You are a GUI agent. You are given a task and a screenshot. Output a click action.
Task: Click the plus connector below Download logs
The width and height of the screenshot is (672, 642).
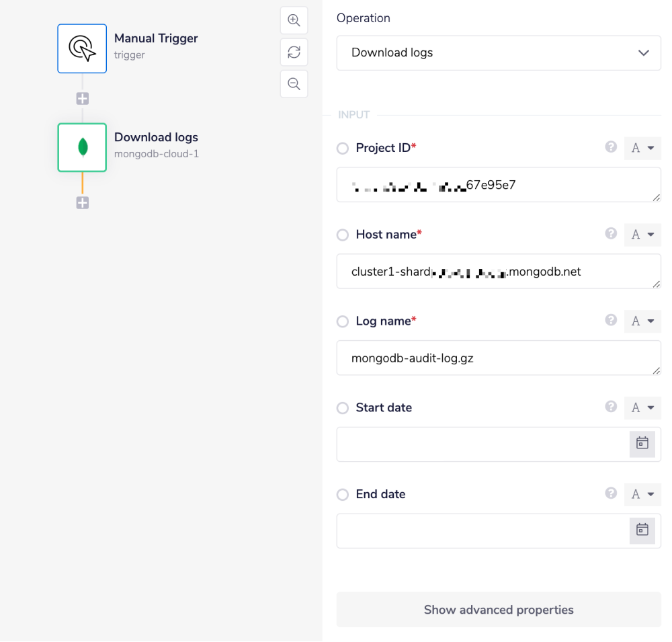(x=82, y=202)
